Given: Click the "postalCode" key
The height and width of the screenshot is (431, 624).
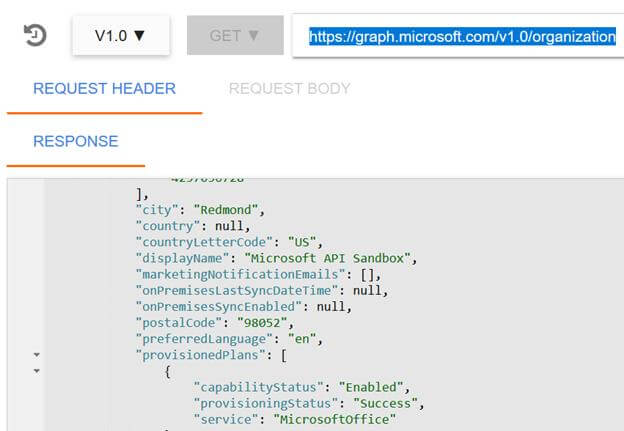Looking at the screenshot, I should point(179,323).
